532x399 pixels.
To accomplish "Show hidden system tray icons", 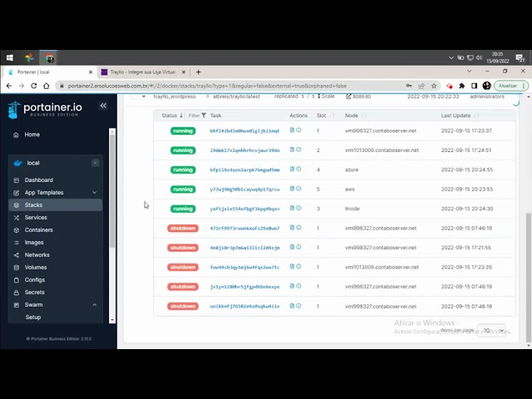I will click(x=451, y=57).
